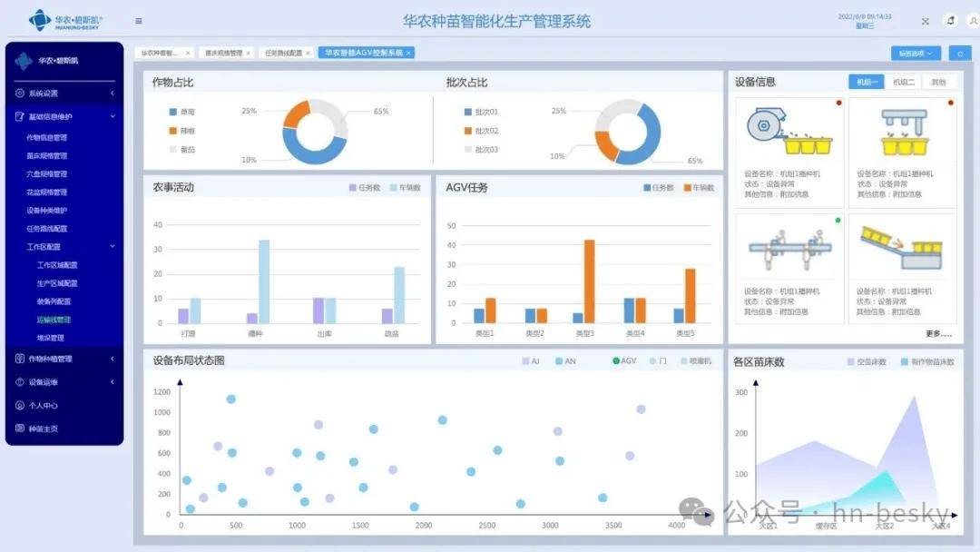Viewport: 980px width, 552px height.
Task: Click the orange 批次02 legend swatch
Action: [467, 131]
